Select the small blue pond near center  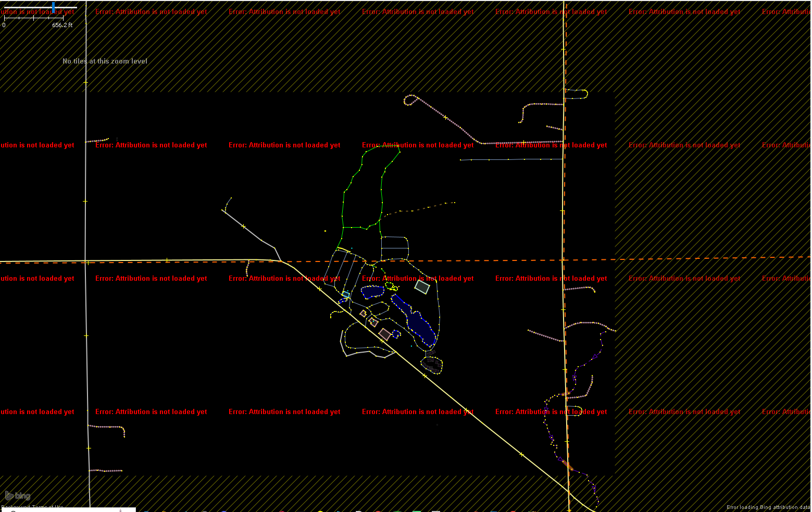pyautogui.click(x=372, y=292)
